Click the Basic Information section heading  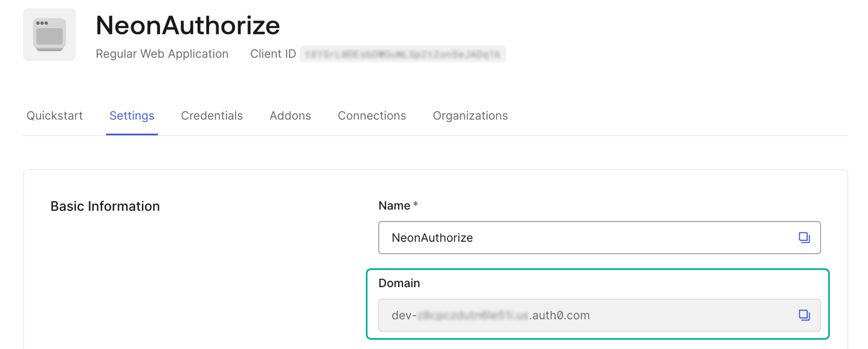105,206
